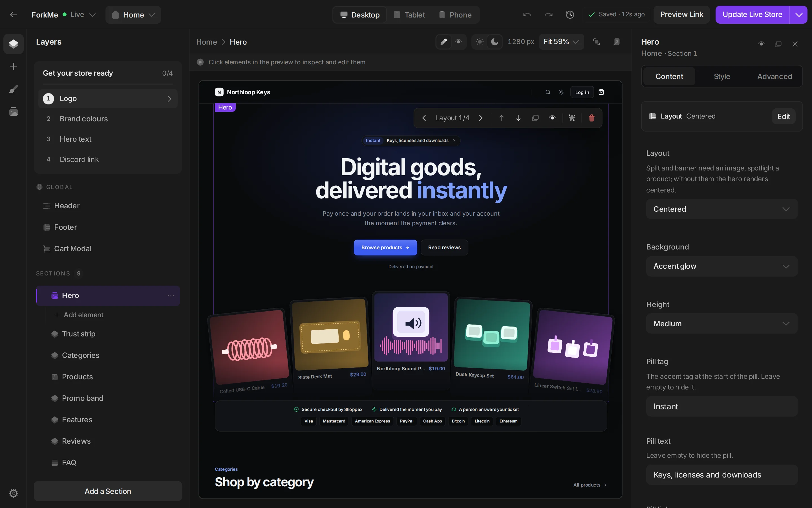Click the redo arrow in top bar

click(x=549, y=14)
